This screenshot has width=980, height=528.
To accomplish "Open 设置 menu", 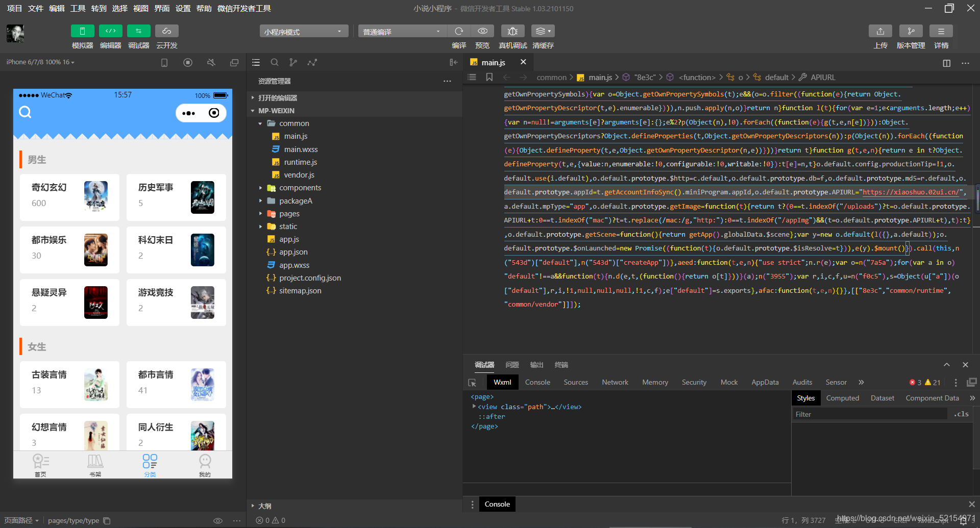I will (183, 9).
